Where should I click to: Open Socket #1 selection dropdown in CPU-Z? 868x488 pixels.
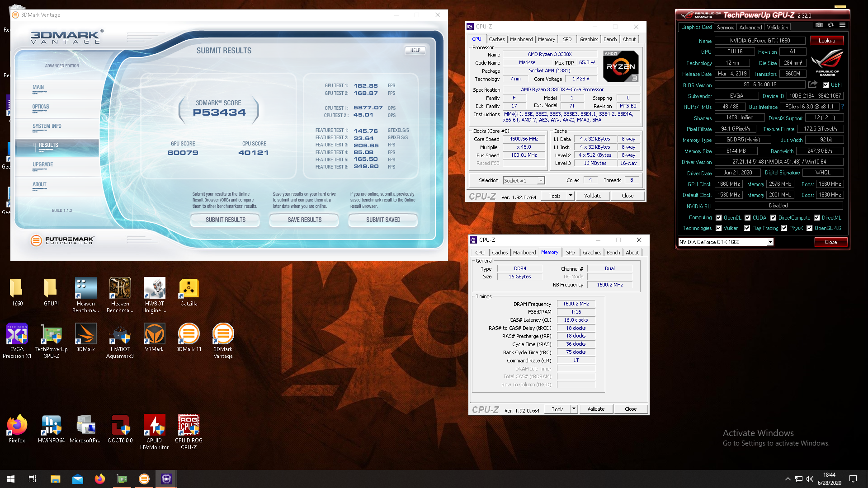click(x=540, y=181)
